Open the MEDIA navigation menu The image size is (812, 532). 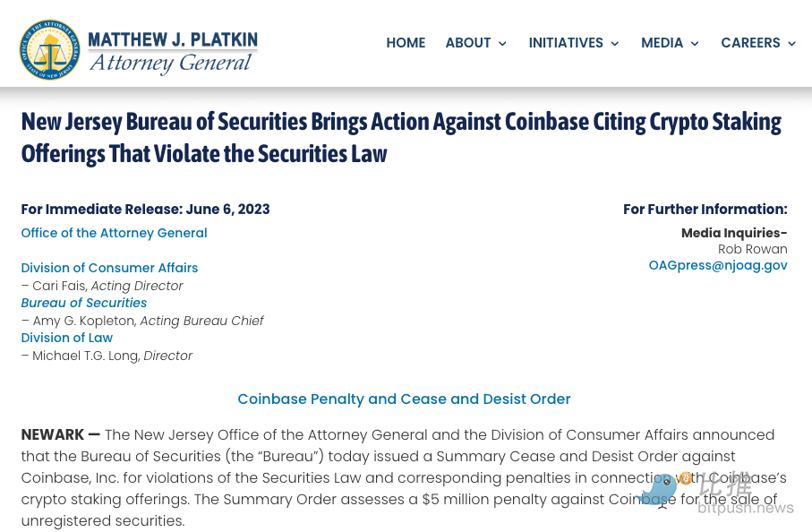pos(662,43)
